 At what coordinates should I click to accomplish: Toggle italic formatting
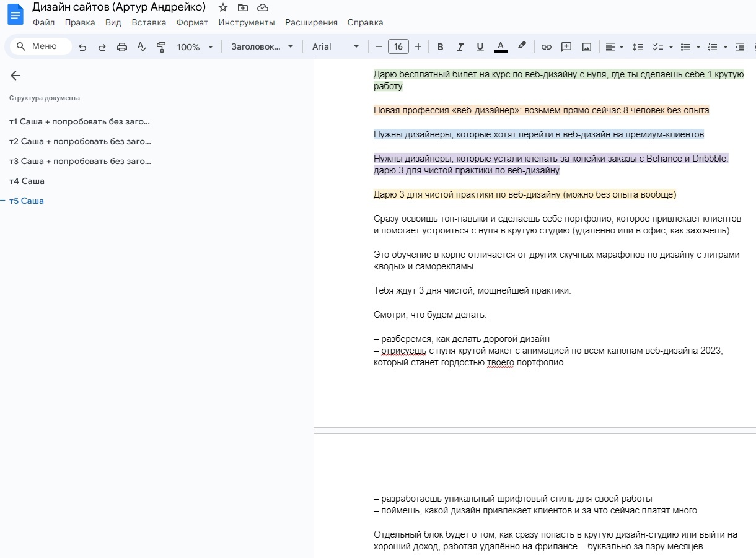coord(460,47)
